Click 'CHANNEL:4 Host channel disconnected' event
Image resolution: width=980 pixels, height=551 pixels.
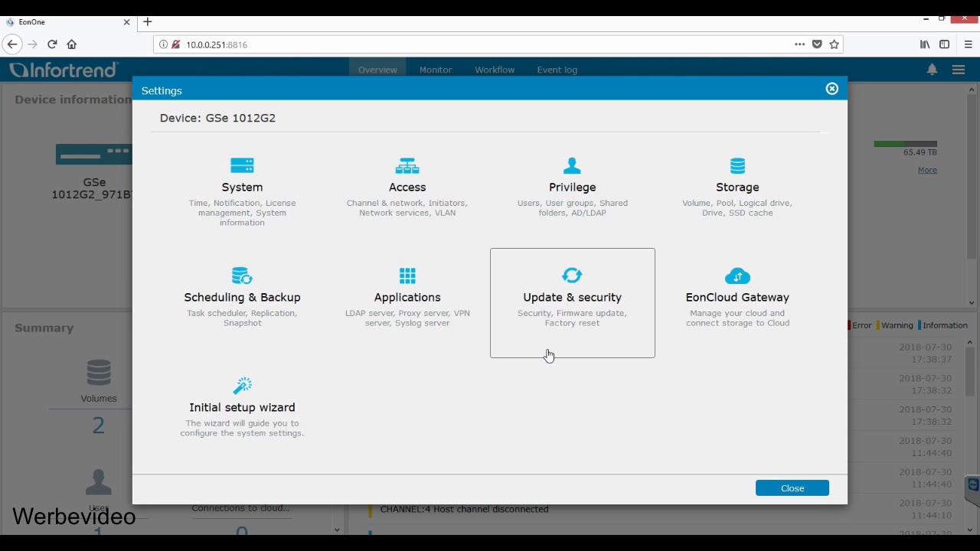pyautogui.click(x=464, y=509)
